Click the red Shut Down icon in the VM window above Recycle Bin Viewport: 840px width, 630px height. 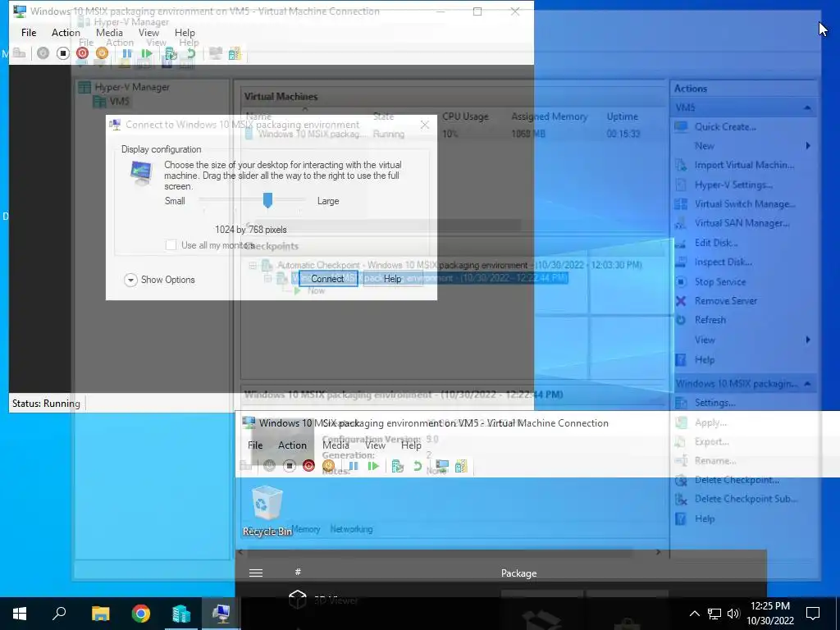coord(308,466)
